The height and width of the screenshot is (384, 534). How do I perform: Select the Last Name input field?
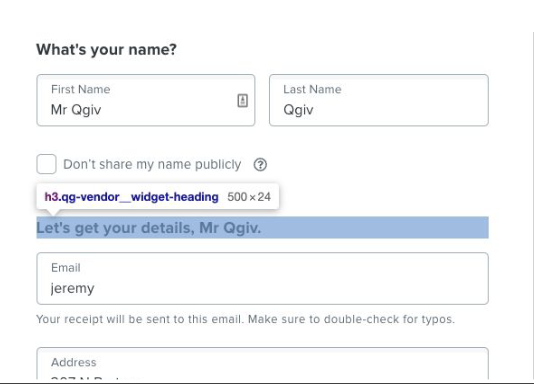pyautogui.click(x=379, y=100)
